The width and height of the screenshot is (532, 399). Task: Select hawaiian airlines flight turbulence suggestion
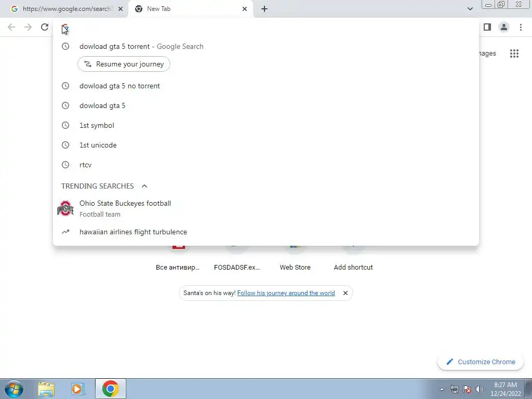coord(266,232)
